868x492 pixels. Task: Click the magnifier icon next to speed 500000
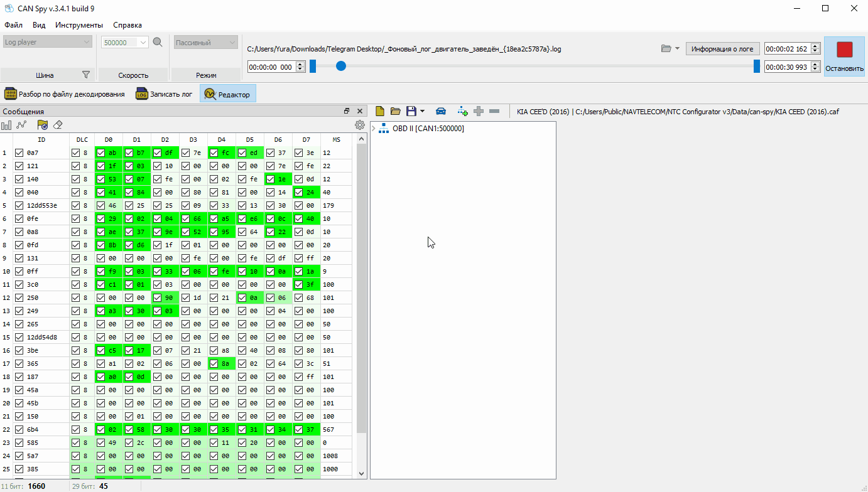tap(158, 42)
